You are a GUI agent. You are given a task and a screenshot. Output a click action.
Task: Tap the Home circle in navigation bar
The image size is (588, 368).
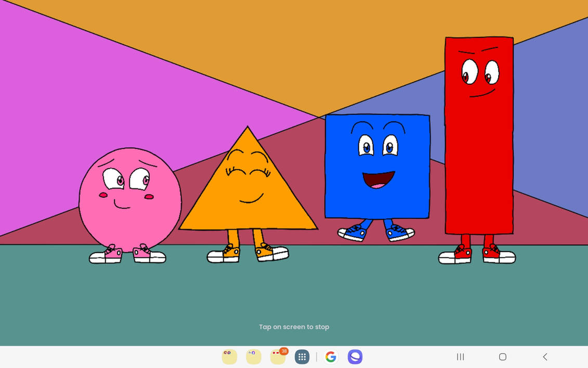(x=502, y=357)
